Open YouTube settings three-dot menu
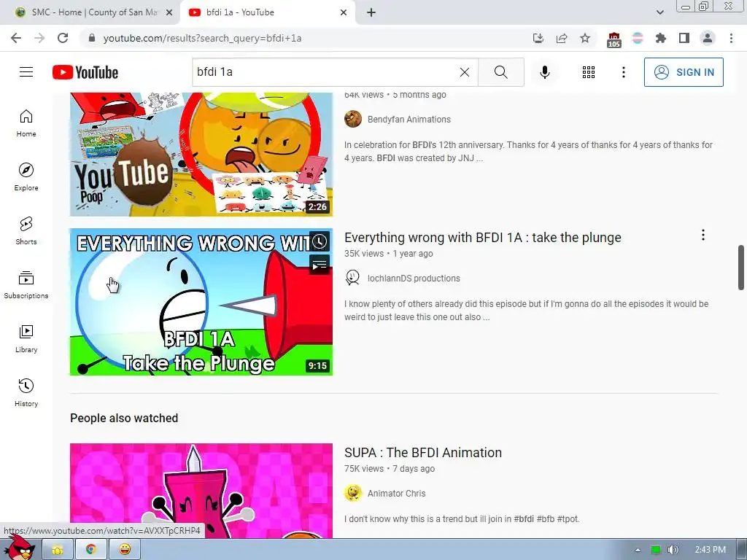747x560 pixels. 623,72
